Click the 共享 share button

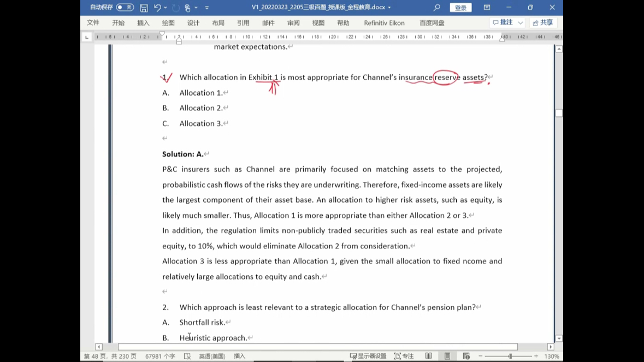coord(542,23)
